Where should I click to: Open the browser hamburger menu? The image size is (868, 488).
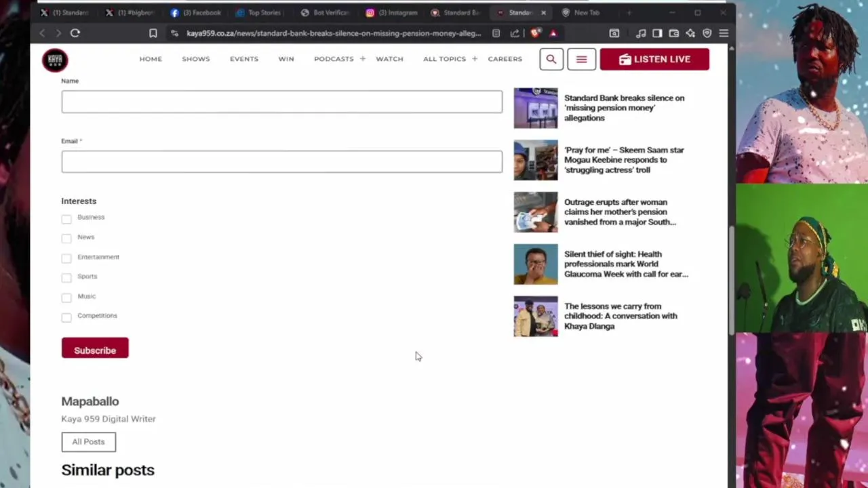[724, 33]
